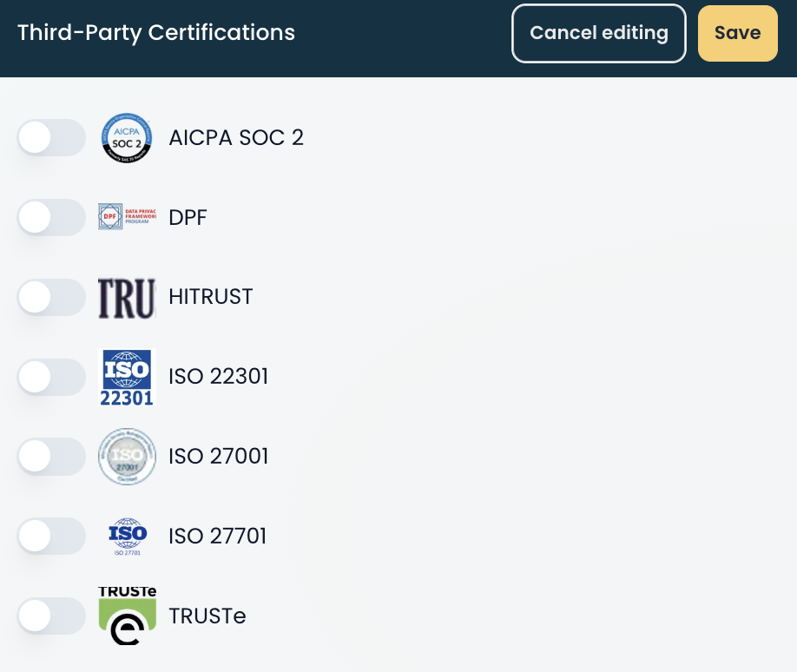797x672 pixels.
Task: Toggle the ISO 27701 certification switch
Action: (51, 536)
